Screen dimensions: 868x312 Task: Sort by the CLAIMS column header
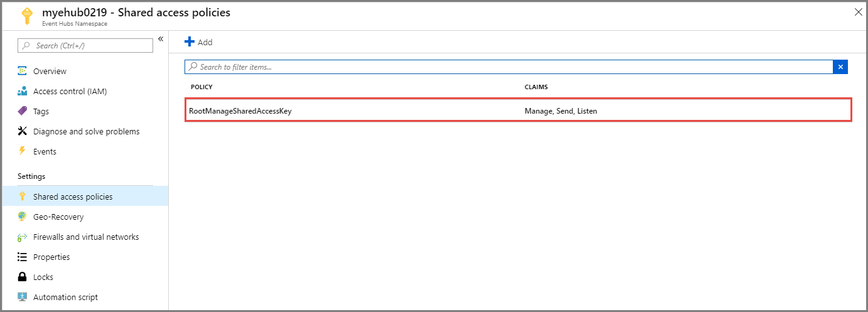[537, 87]
